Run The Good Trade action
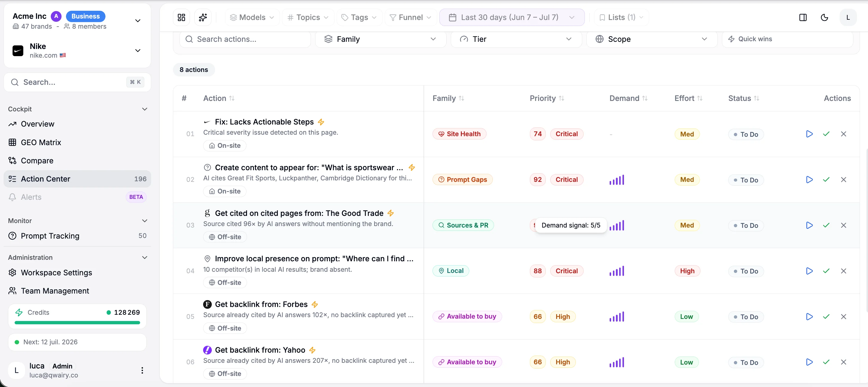 [809, 225]
